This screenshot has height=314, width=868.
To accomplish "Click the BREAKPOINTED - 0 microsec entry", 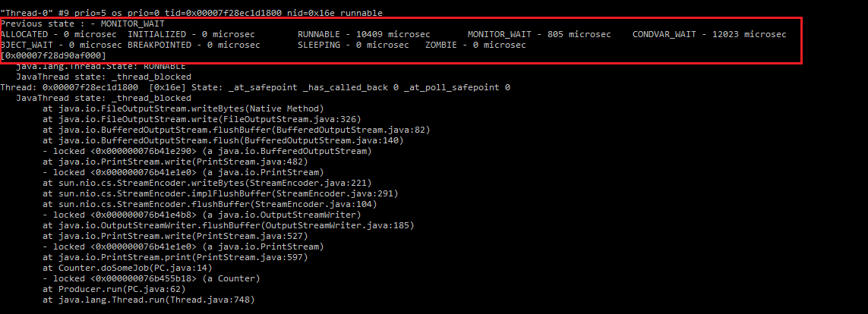I will pos(194,46).
